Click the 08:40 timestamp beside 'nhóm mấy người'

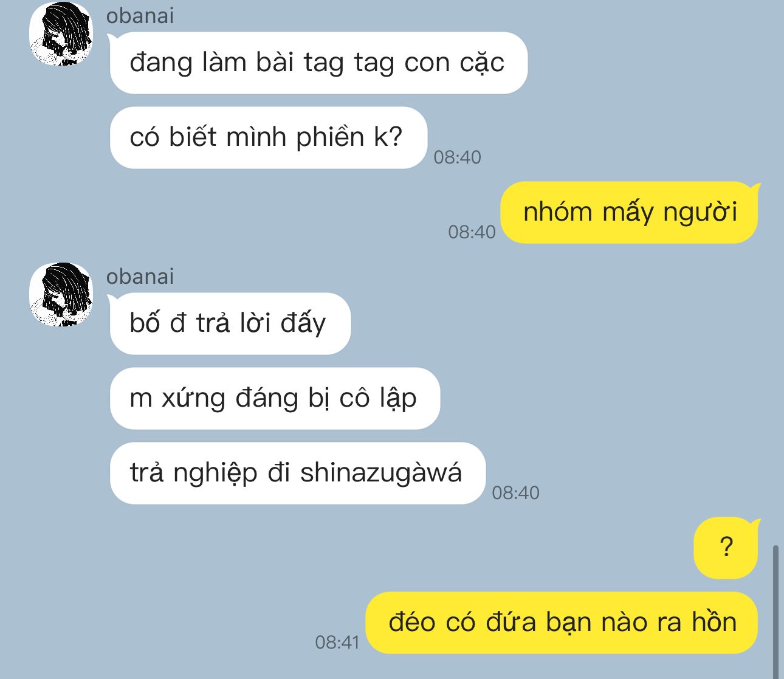(x=472, y=232)
